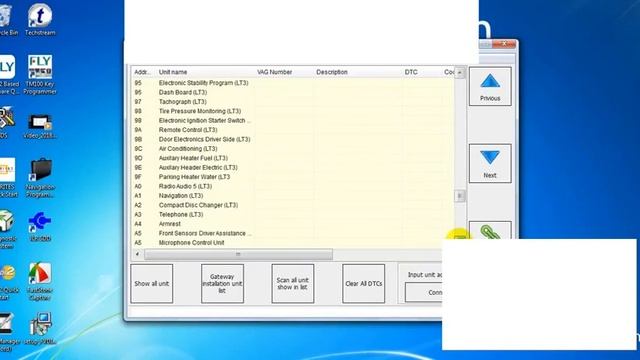Select Auxiliary Heater Fuel (LT3) row

coord(292,158)
